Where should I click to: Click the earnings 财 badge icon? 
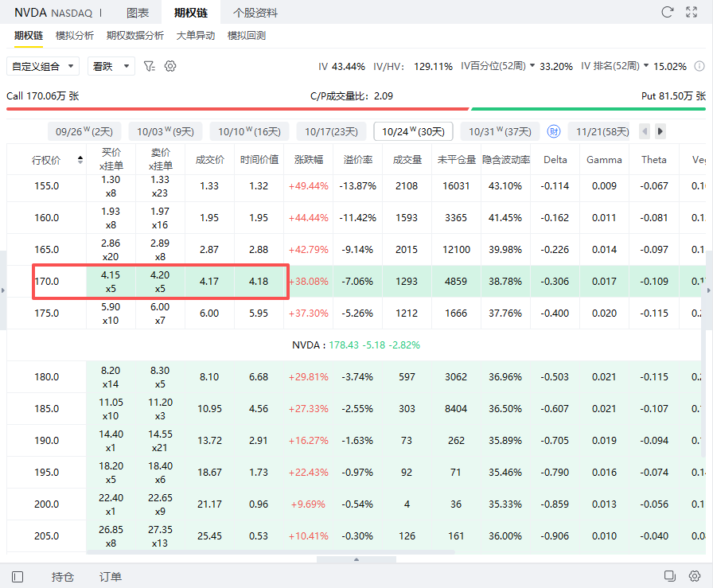(x=553, y=131)
